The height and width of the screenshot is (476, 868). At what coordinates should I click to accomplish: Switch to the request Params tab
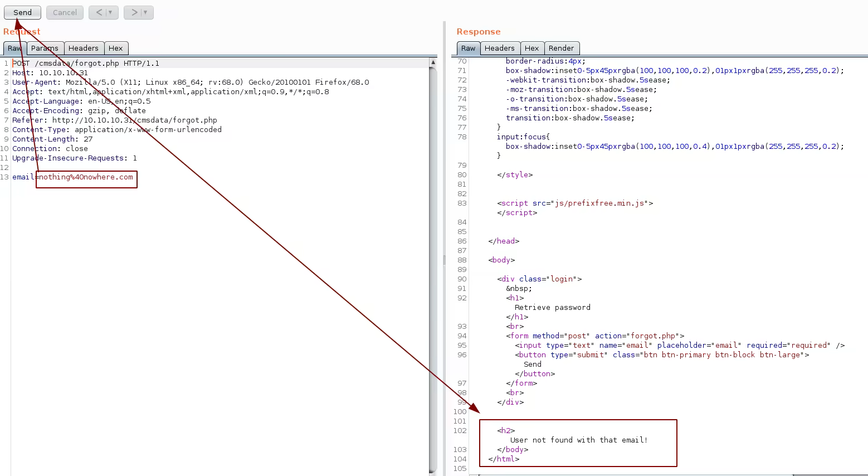(x=45, y=48)
